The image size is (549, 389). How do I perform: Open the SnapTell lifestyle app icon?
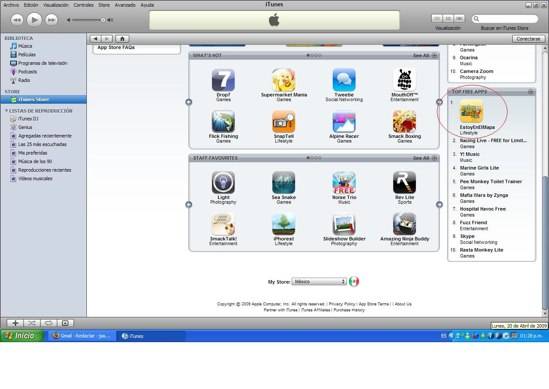tap(284, 121)
